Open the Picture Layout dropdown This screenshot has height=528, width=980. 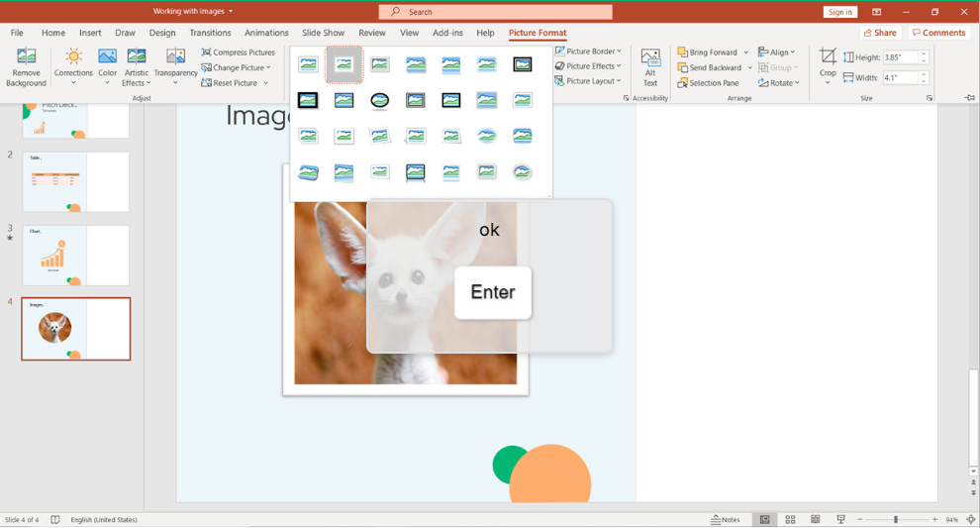coord(588,80)
